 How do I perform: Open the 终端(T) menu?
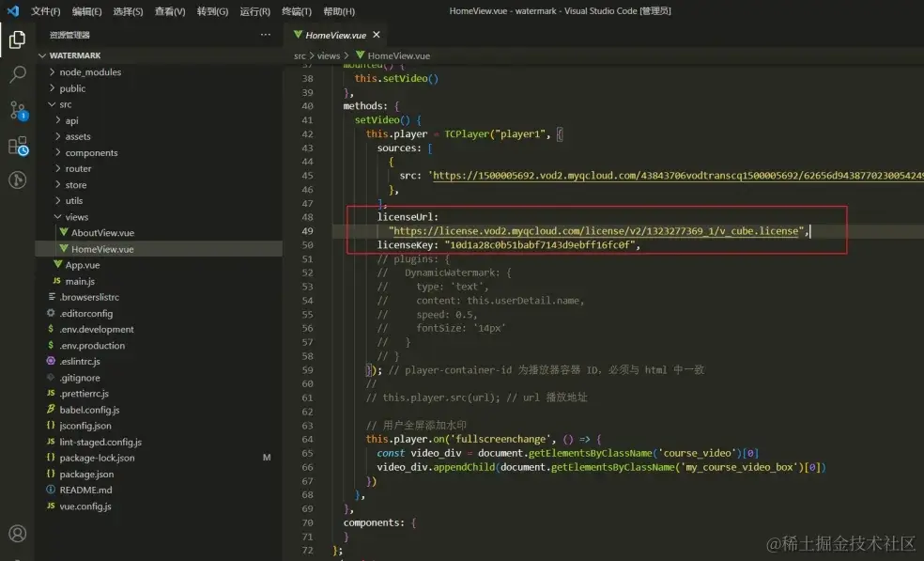[x=297, y=11]
